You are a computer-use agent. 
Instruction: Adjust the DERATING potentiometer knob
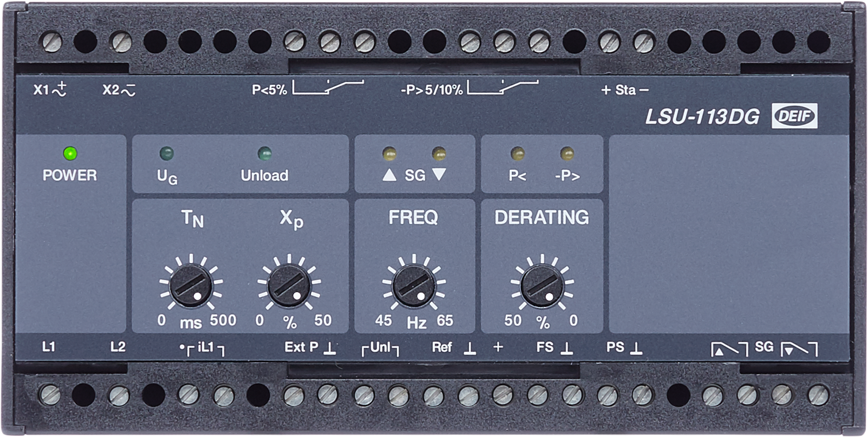tap(542, 286)
